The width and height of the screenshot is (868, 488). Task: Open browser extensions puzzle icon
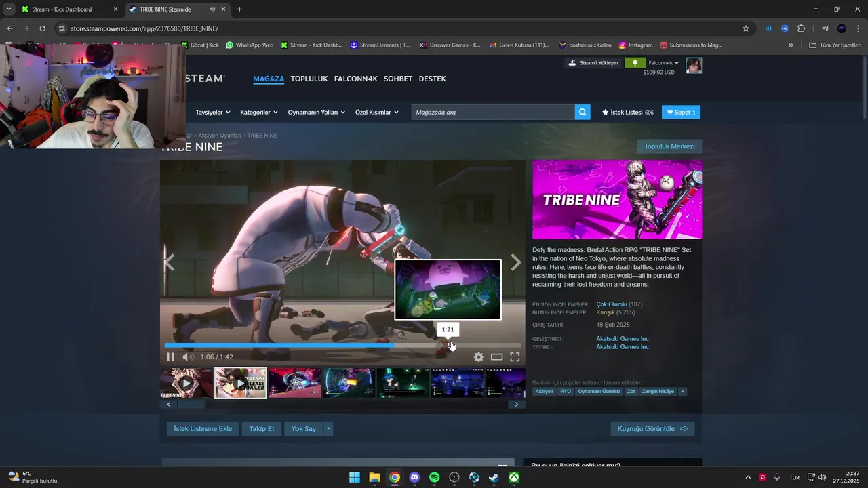click(x=801, y=28)
